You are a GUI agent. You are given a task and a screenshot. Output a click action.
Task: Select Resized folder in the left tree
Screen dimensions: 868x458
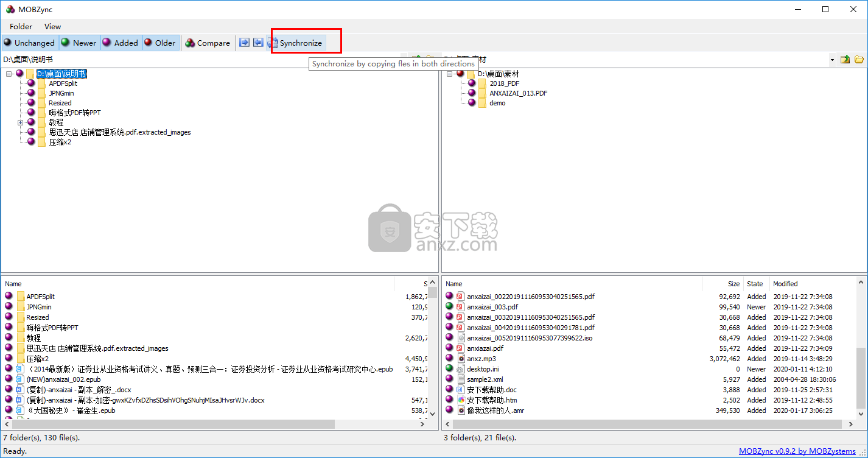[x=60, y=103]
